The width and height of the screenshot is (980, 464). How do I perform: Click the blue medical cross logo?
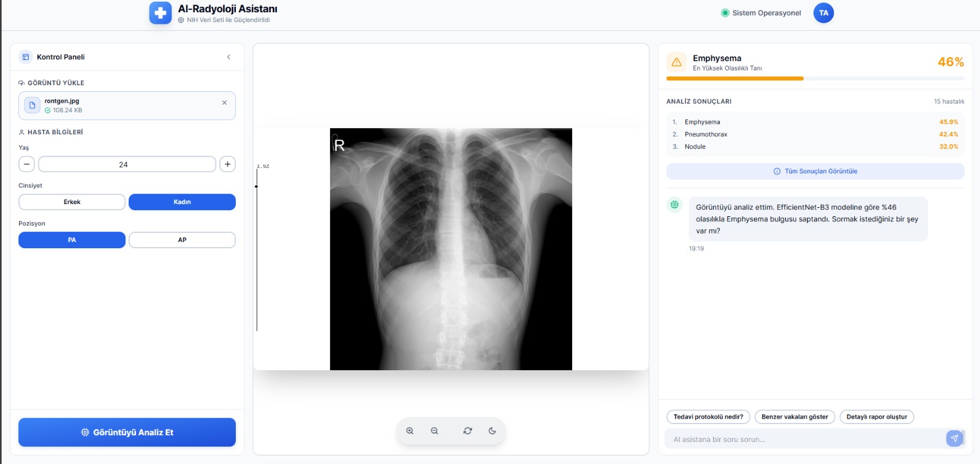click(x=160, y=13)
